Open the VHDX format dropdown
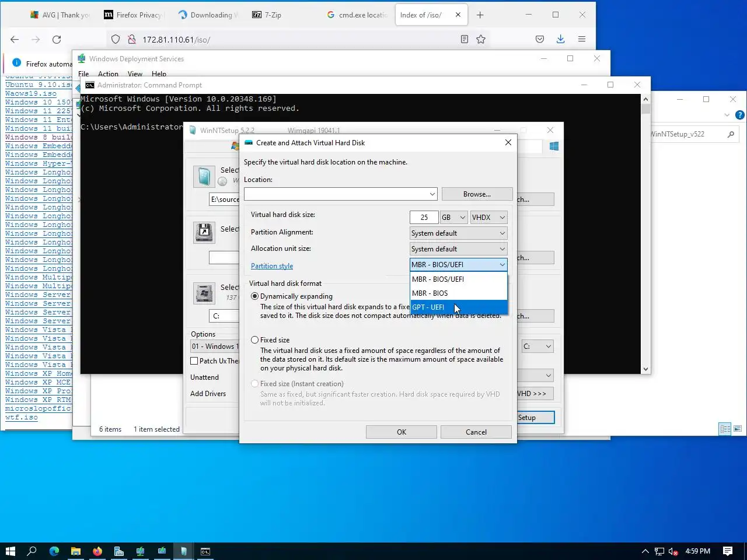 click(488, 218)
